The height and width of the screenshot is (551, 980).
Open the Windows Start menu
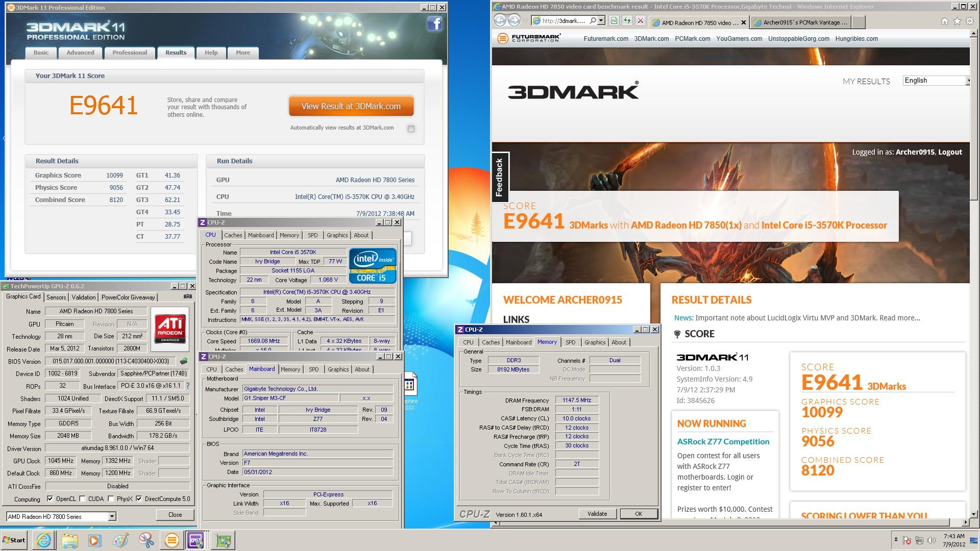pos(14,540)
